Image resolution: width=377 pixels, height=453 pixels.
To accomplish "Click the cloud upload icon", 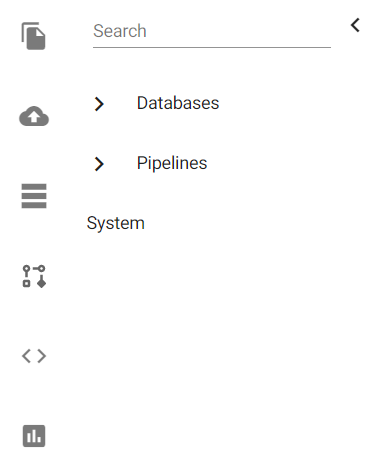I will [x=34, y=116].
